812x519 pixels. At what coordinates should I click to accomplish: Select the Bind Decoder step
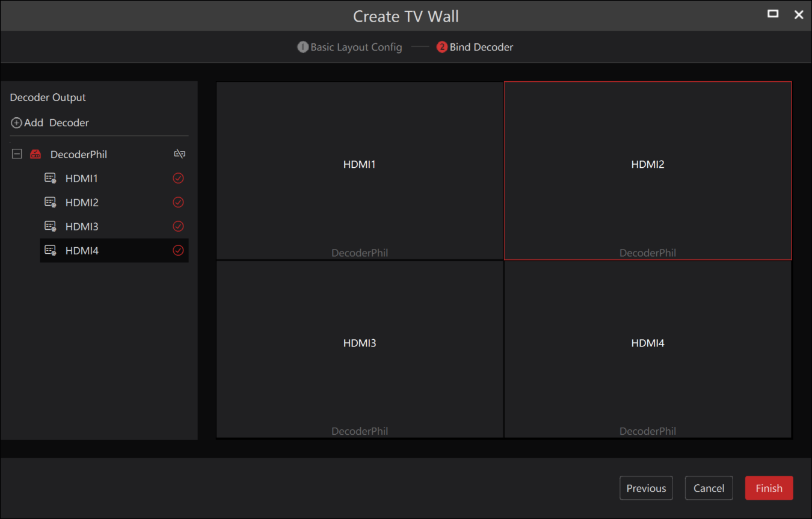(x=481, y=47)
